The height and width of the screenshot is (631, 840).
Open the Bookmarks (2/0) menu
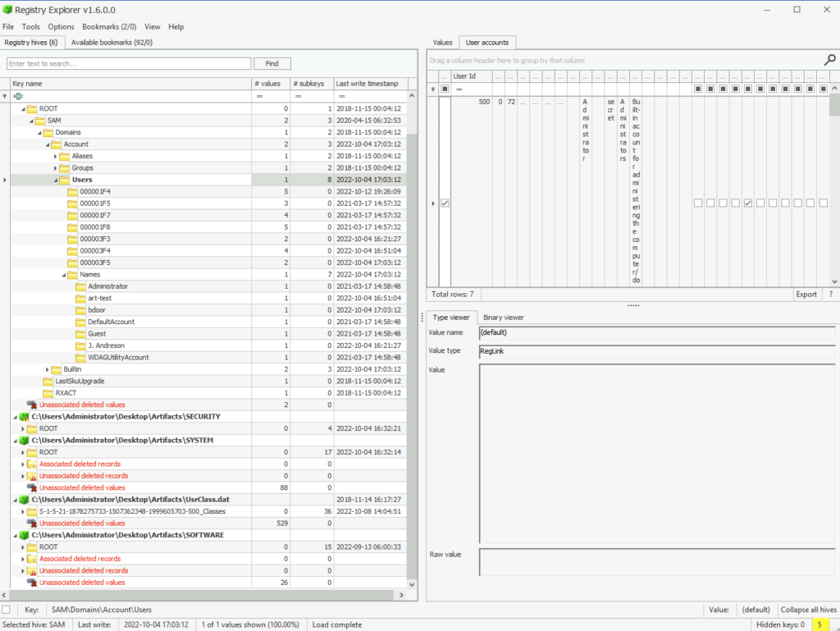tap(109, 27)
